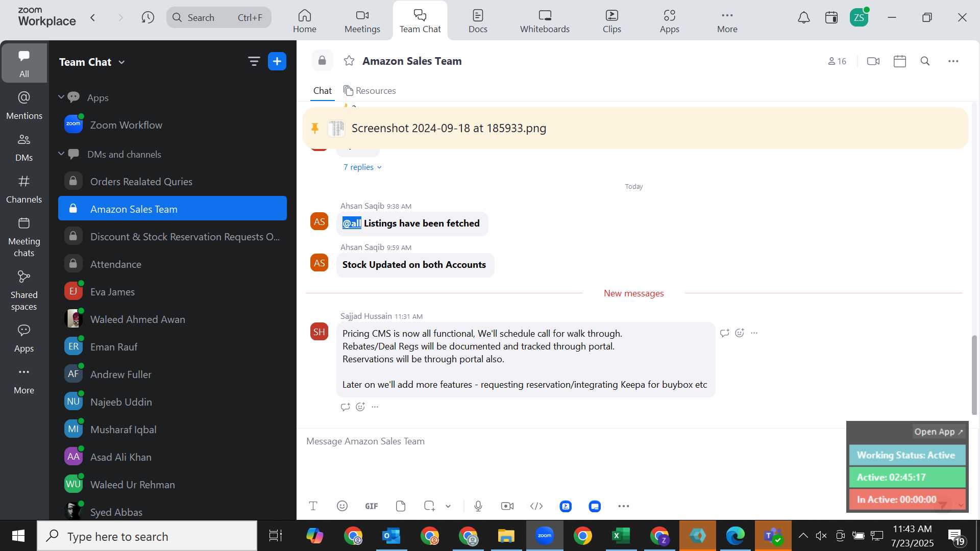Open the Team Chat dropdown title
This screenshot has height=551, width=980.
click(92, 62)
